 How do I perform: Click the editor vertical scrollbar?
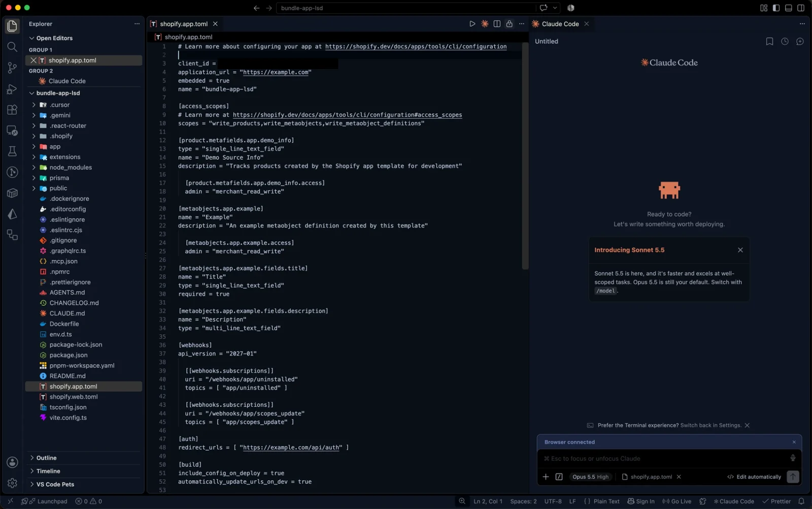(x=525, y=155)
